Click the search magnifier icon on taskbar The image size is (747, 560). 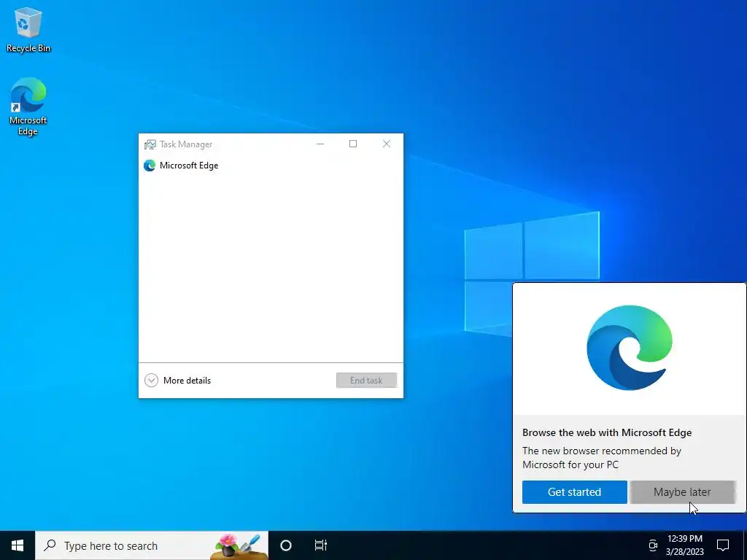coord(50,545)
